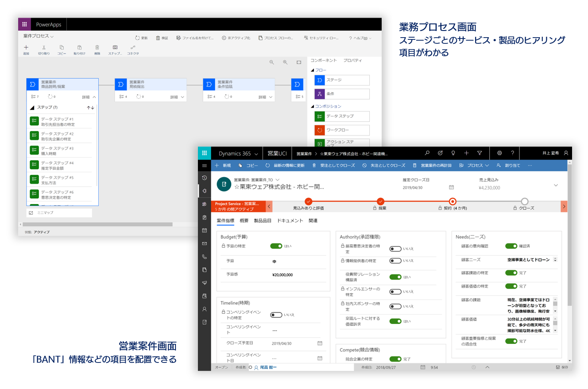The image size is (588, 389).
Task: Open the email envelope icon in sidebar
Action: 204,243
